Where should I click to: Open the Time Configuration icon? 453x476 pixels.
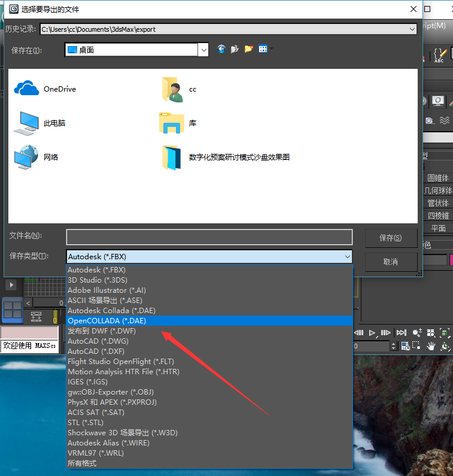[x=405, y=346]
